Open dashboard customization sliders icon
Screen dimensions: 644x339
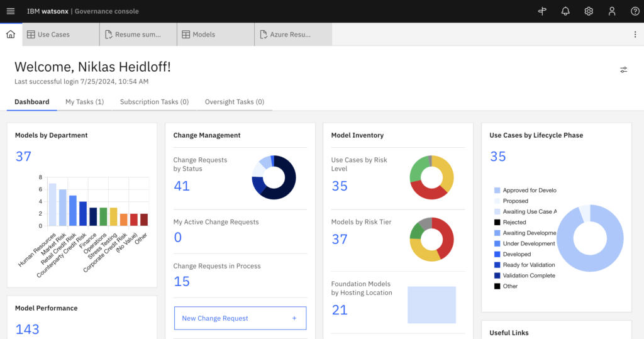[623, 69]
